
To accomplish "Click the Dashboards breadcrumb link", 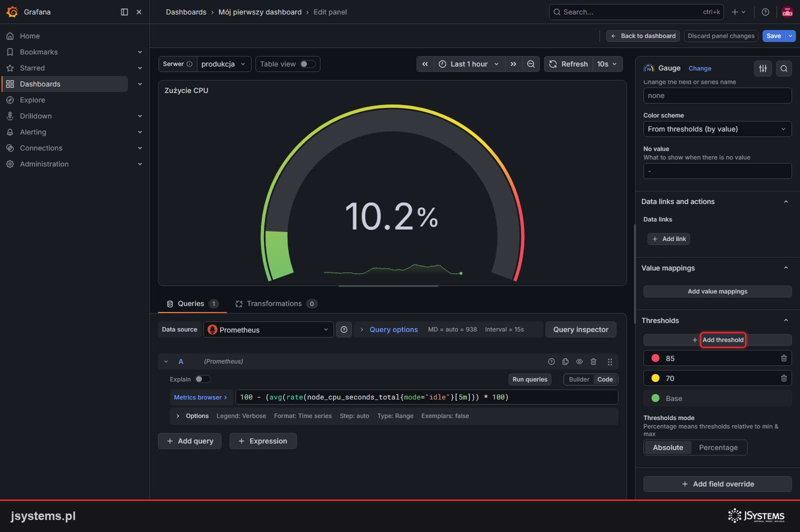I will [x=186, y=12].
